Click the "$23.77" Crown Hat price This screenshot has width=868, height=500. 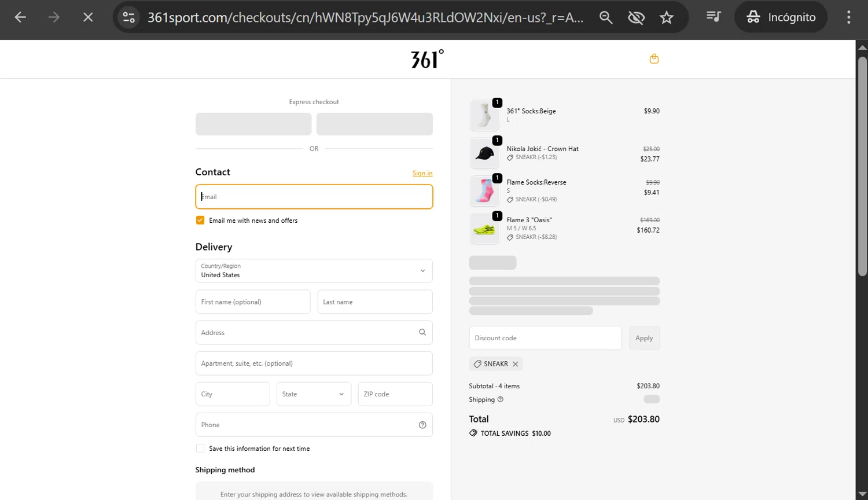click(x=650, y=159)
